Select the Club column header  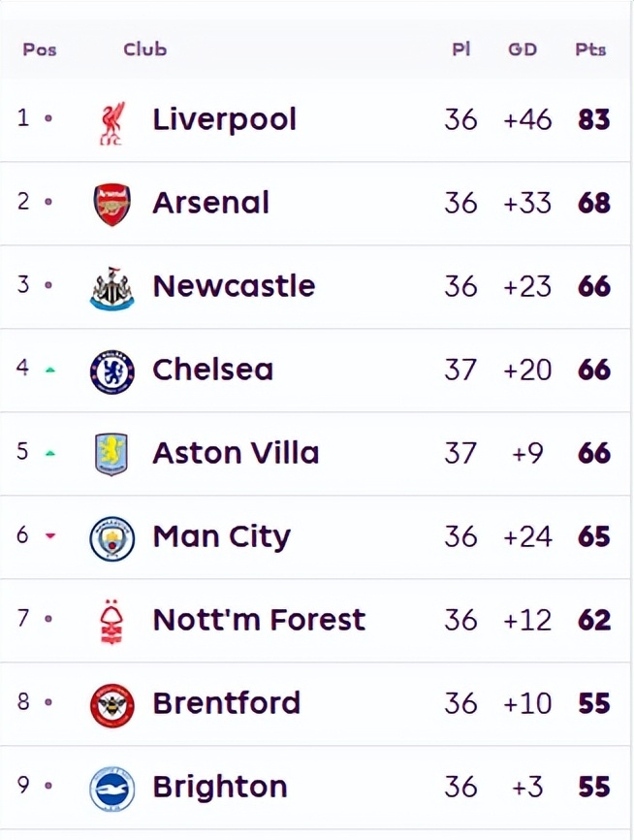tap(145, 49)
